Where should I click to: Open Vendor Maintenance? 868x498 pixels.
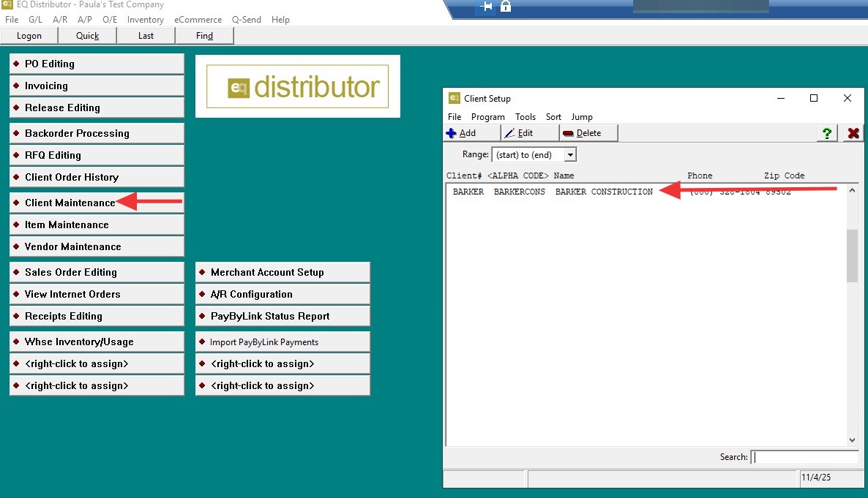(x=97, y=246)
